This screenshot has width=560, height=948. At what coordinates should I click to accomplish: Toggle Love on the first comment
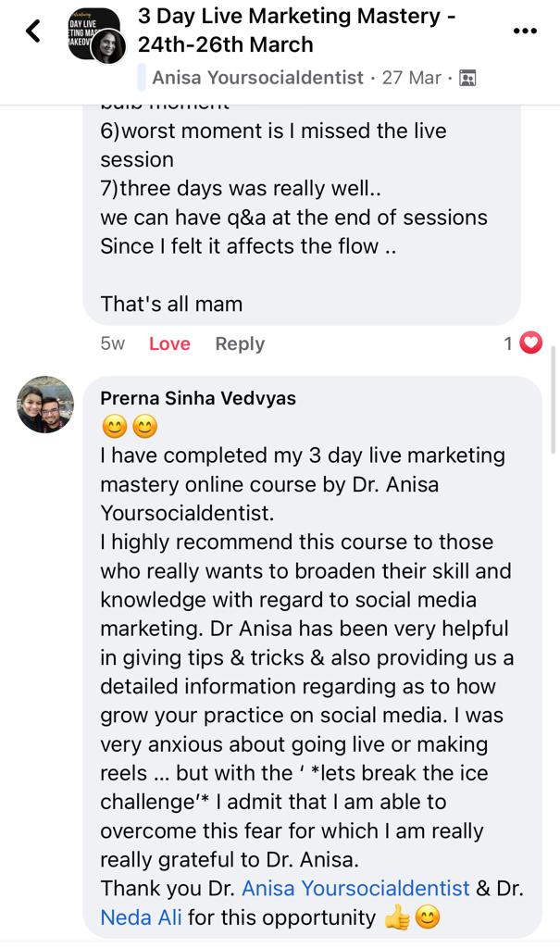click(169, 343)
